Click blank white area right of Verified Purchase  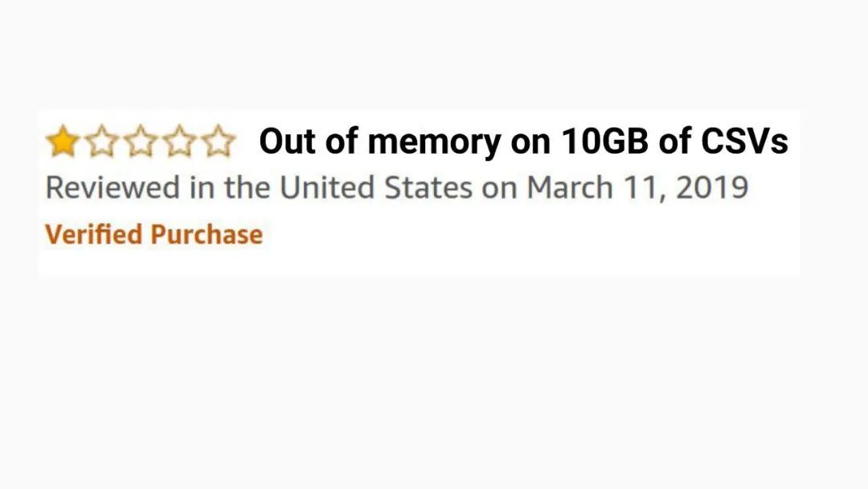pyautogui.click(x=522, y=237)
